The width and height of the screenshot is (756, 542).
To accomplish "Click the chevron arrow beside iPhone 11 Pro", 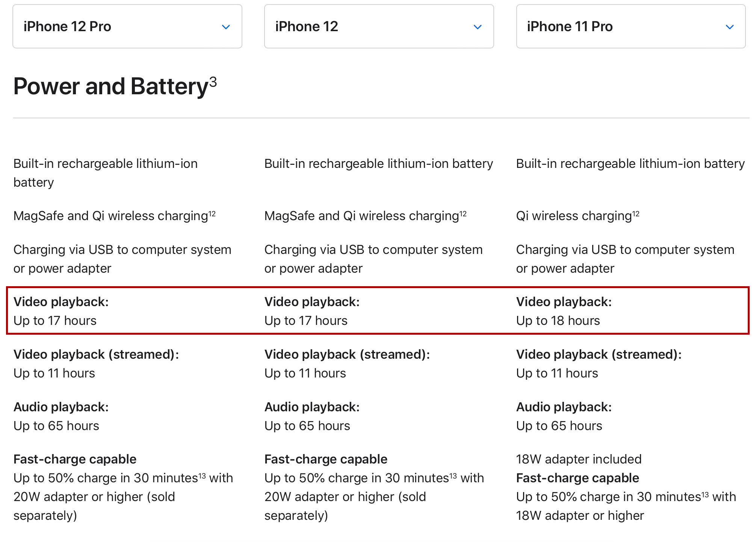I will (x=730, y=27).
